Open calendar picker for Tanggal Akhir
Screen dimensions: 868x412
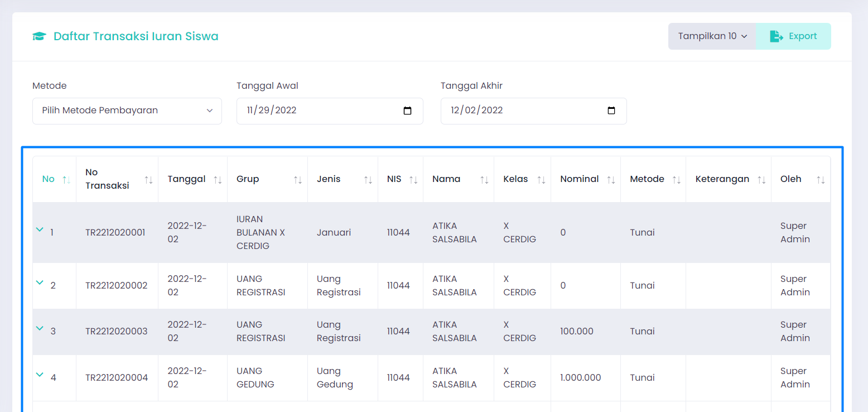(x=611, y=111)
